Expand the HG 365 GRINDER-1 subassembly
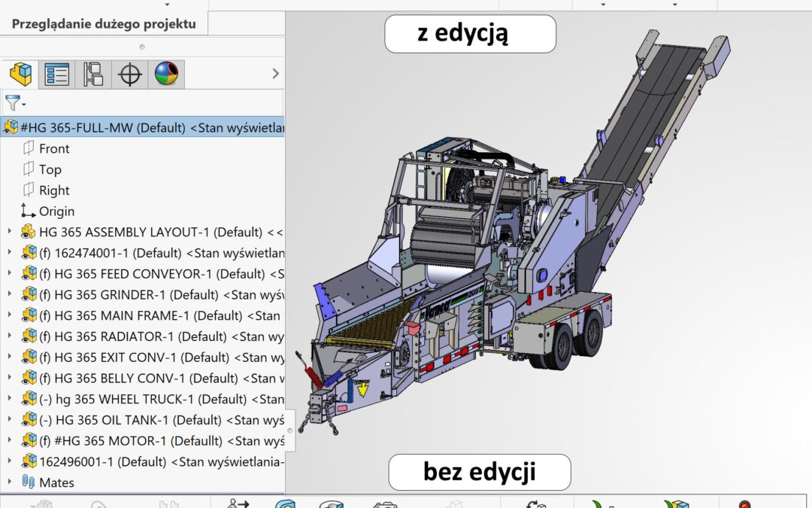The width and height of the screenshot is (812, 508). pyautogui.click(x=9, y=294)
